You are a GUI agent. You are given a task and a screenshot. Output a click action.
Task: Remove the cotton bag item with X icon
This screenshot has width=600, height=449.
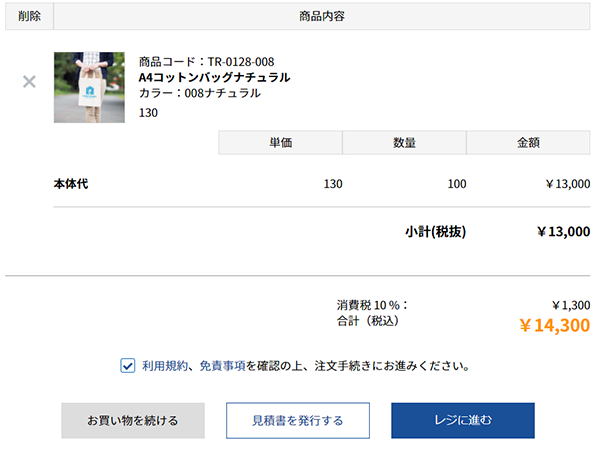tap(29, 82)
